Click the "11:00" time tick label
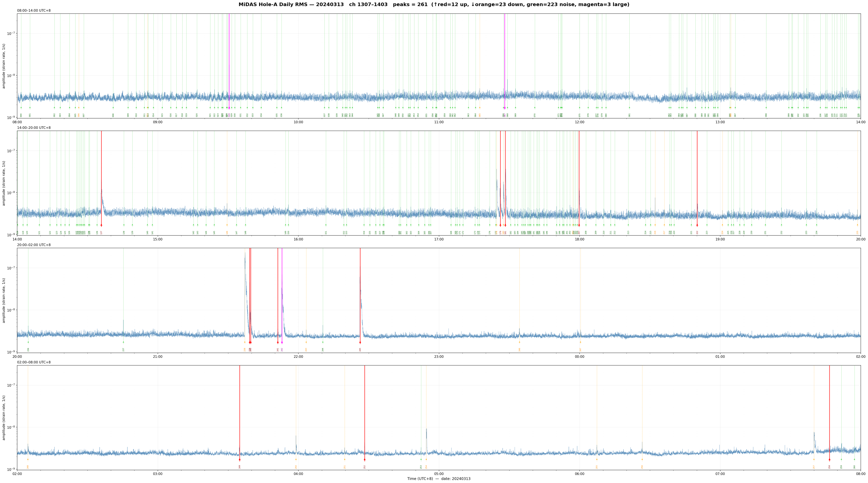The width and height of the screenshot is (868, 483). click(x=439, y=122)
